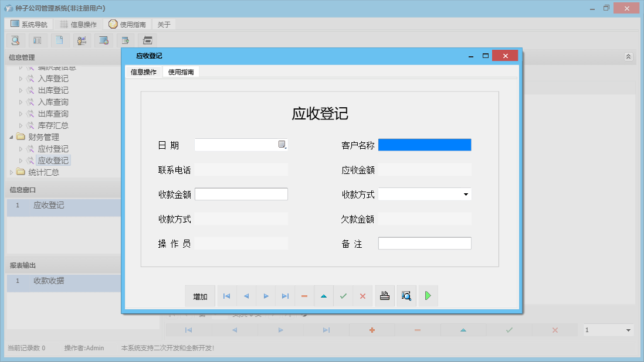This screenshot has height=362, width=644.
Task: Select the user presentation icon in the toolbar
Action: pyautogui.click(x=82, y=40)
